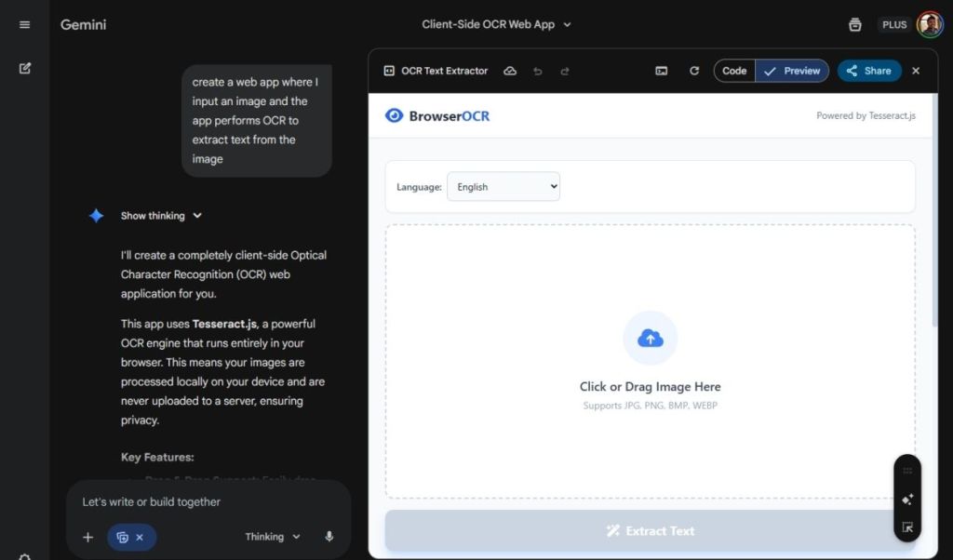The width and height of the screenshot is (953, 560).
Task: Switch to the Code view
Action: [x=733, y=71]
